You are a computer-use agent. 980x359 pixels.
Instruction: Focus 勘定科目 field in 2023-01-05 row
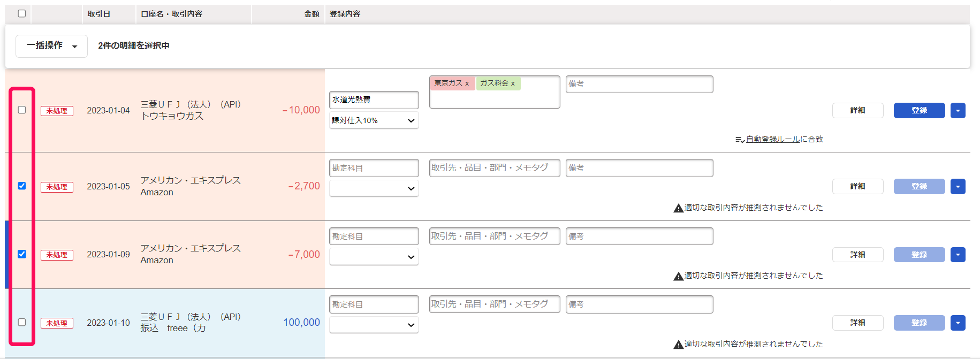pos(374,168)
